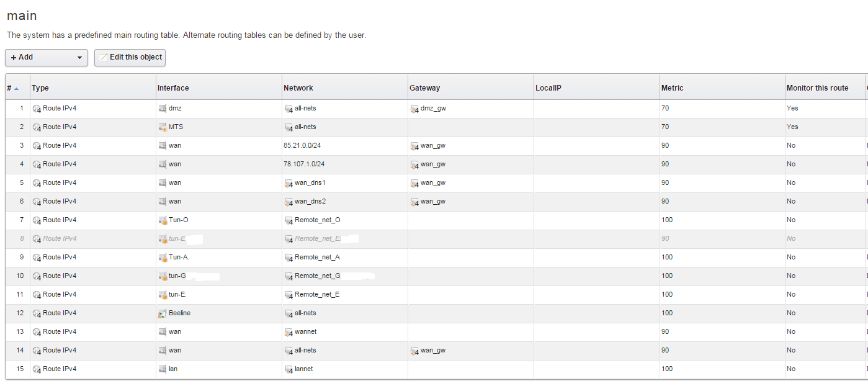Sort by the # column arrow
Viewport: 868px width, 386px height.
pos(16,88)
